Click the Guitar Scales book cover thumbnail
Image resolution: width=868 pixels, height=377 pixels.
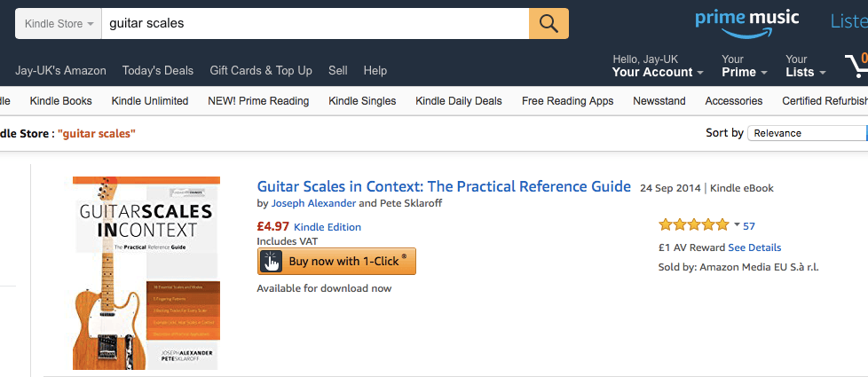click(146, 272)
